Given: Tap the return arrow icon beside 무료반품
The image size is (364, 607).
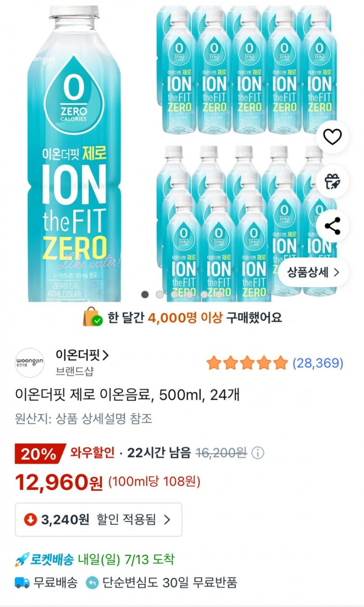Looking at the screenshot, I should coord(92,582).
